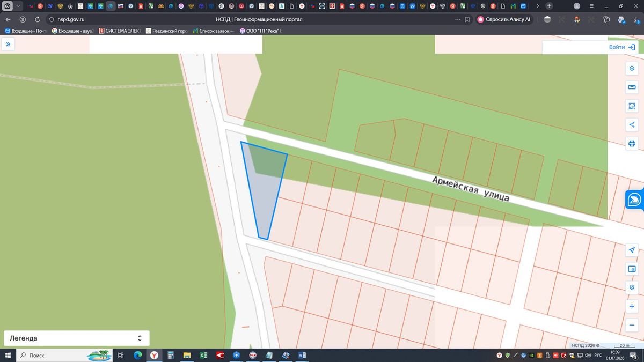The width and height of the screenshot is (644, 362).
Task: Zoom in on the map
Action: pyautogui.click(x=632, y=307)
